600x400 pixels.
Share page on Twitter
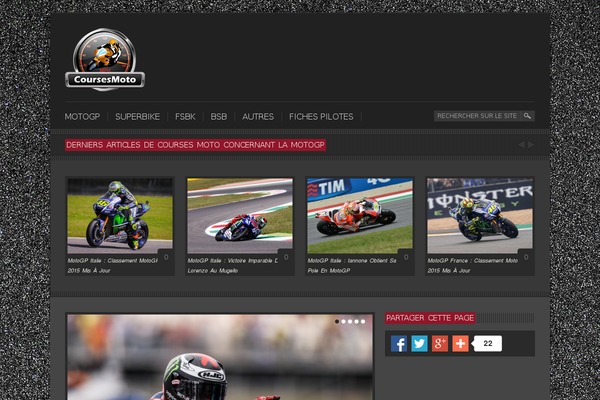(419, 344)
